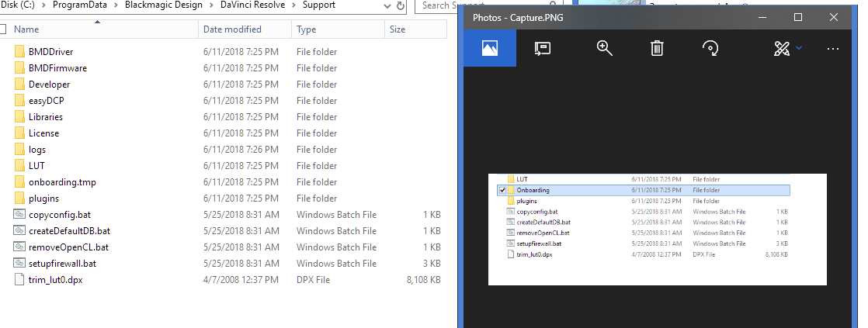Click the ProgramData breadcrumb in the path
The height and width of the screenshot is (328, 868).
(x=80, y=5)
